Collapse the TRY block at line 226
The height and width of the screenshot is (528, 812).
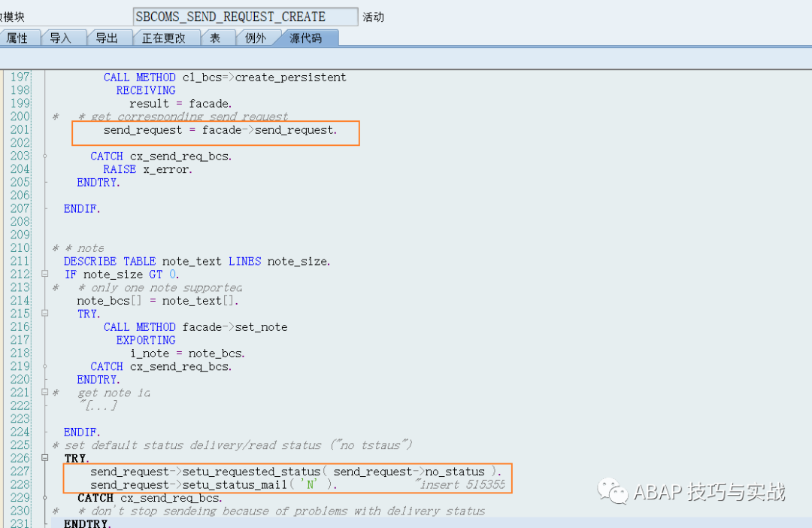(x=45, y=457)
